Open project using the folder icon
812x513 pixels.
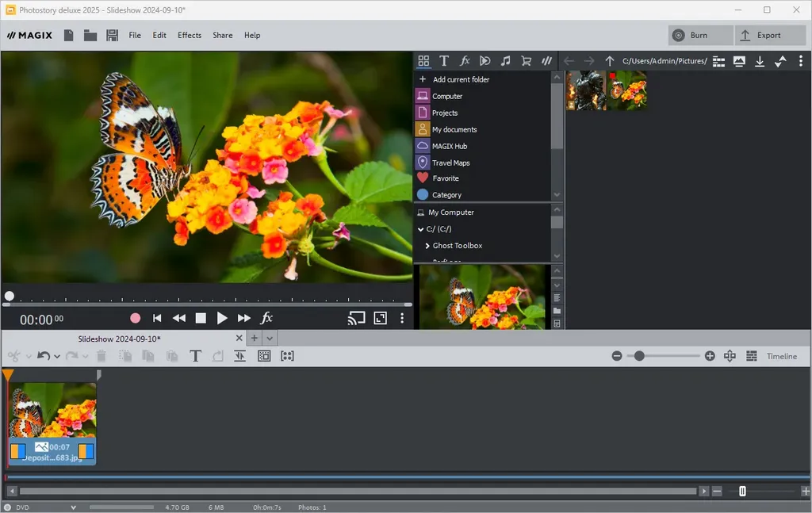point(90,35)
